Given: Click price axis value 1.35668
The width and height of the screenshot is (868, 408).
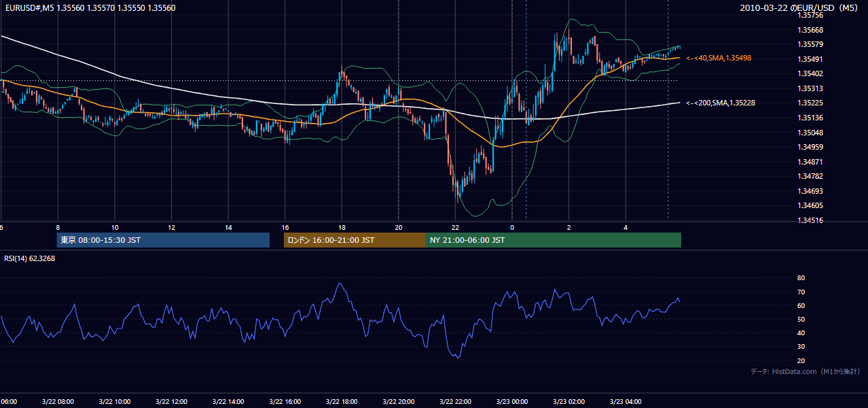Looking at the screenshot, I should coord(810,30).
